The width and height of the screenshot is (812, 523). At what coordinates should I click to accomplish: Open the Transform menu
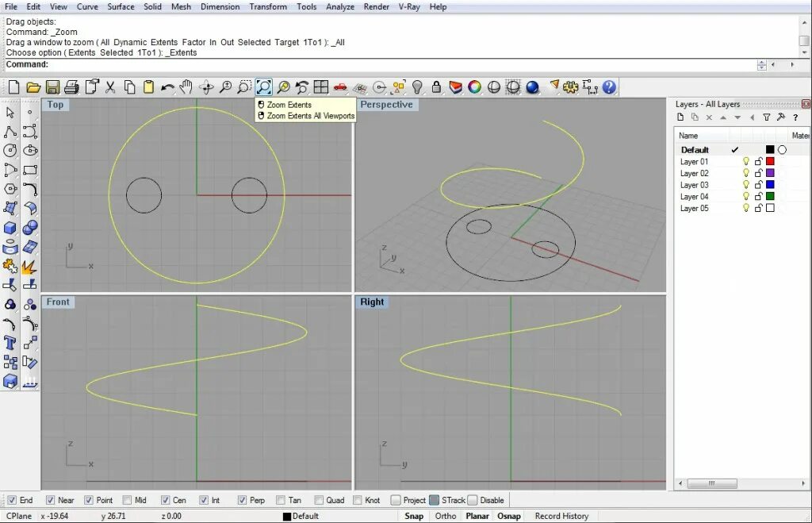[x=268, y=6]
